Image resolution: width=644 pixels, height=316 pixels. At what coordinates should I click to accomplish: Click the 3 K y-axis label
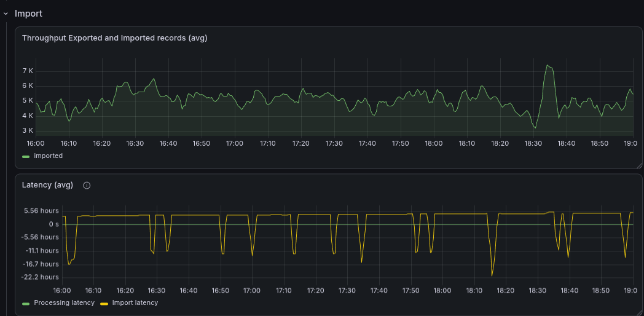(x=28, y=131)
